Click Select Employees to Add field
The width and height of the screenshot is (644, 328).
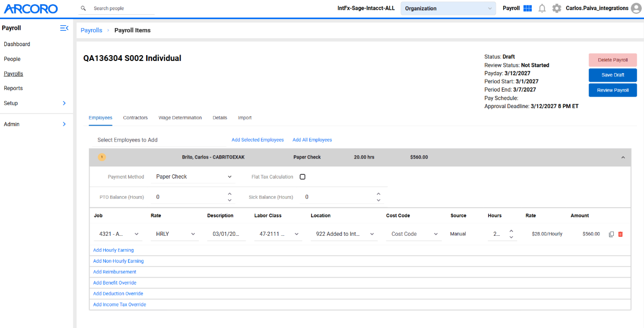(x=159, y=140)
